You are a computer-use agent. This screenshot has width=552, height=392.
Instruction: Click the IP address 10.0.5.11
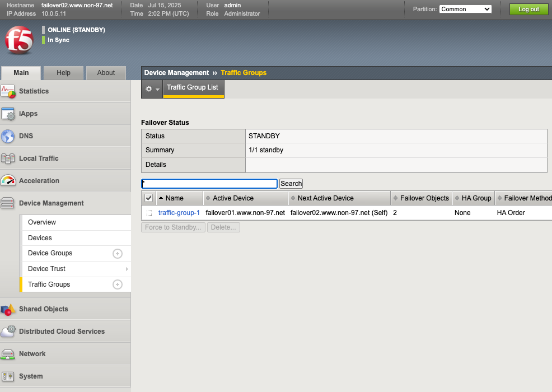(54, 14)
